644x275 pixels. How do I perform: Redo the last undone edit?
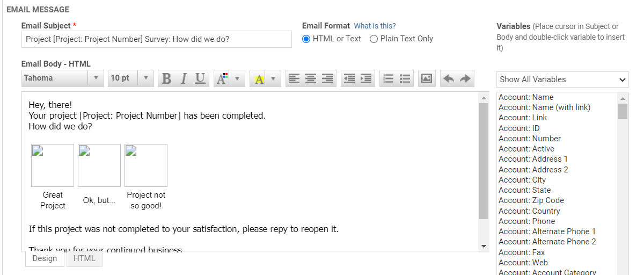point(465,79)
